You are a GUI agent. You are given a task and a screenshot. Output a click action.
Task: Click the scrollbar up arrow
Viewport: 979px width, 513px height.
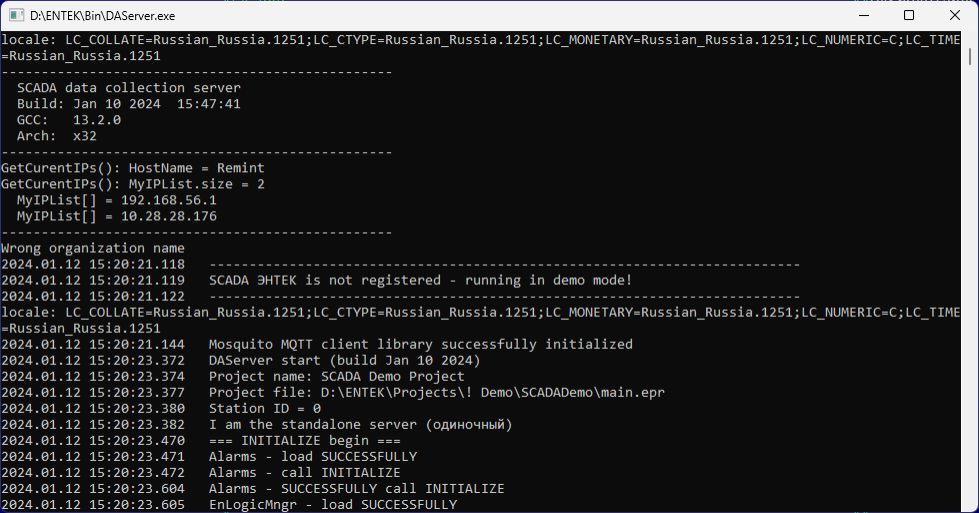969,40
